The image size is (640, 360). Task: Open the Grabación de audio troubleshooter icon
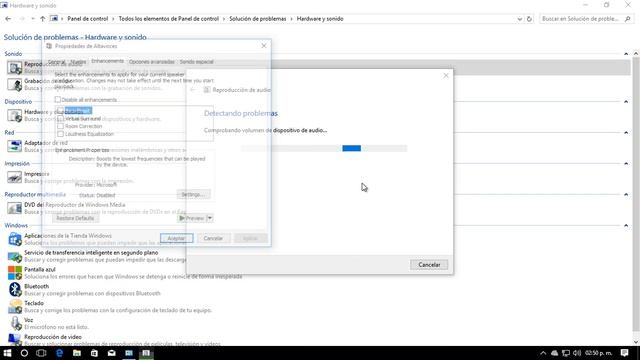[15, 84]
